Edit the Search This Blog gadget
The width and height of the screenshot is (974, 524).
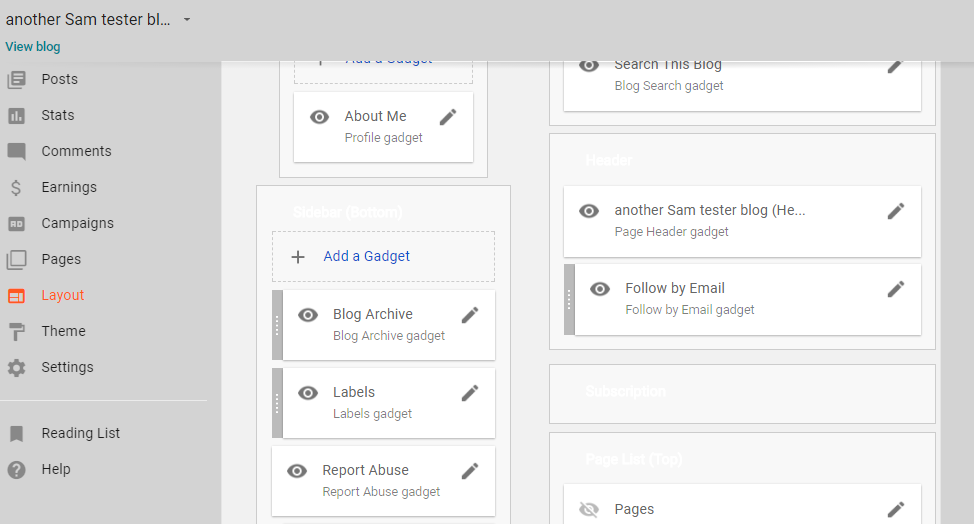pos(895,66)
